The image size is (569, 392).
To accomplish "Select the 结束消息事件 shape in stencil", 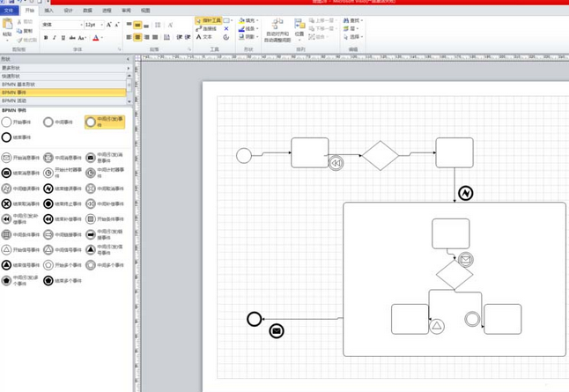I will click(x=7, y=174).
